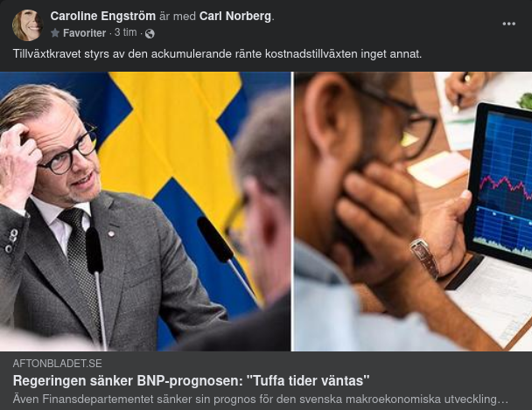Click the brown wristwatch in the right photo
The width and height of the screenshot is (532, 410).
[425, 258]
